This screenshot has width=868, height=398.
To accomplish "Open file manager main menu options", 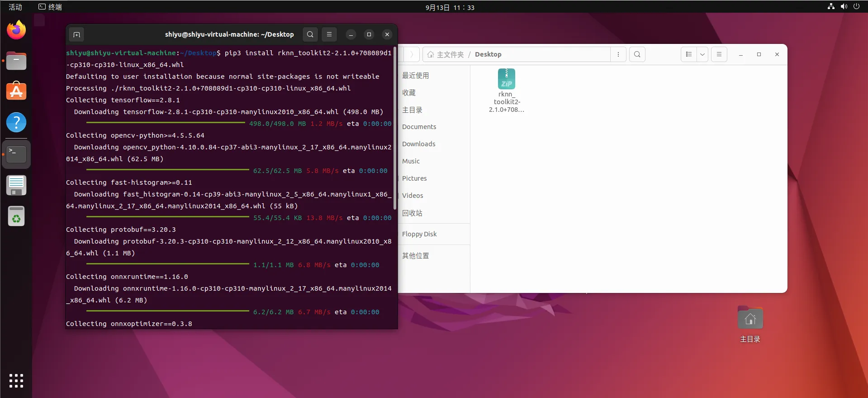I will [x=719, y=54].
